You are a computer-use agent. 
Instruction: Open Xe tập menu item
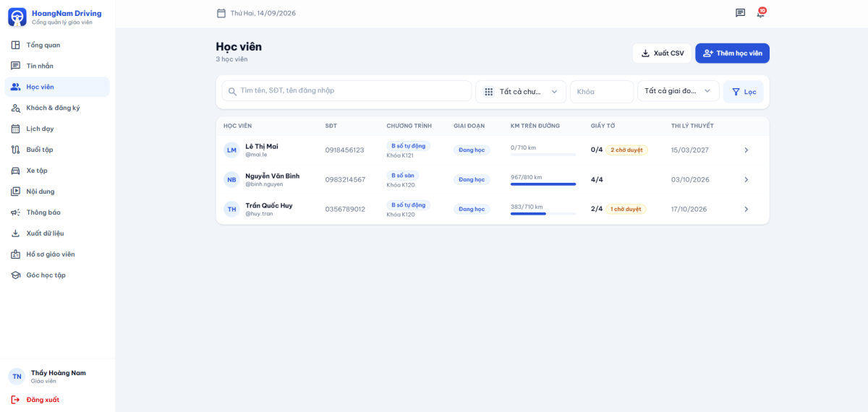tap(57, 171)
